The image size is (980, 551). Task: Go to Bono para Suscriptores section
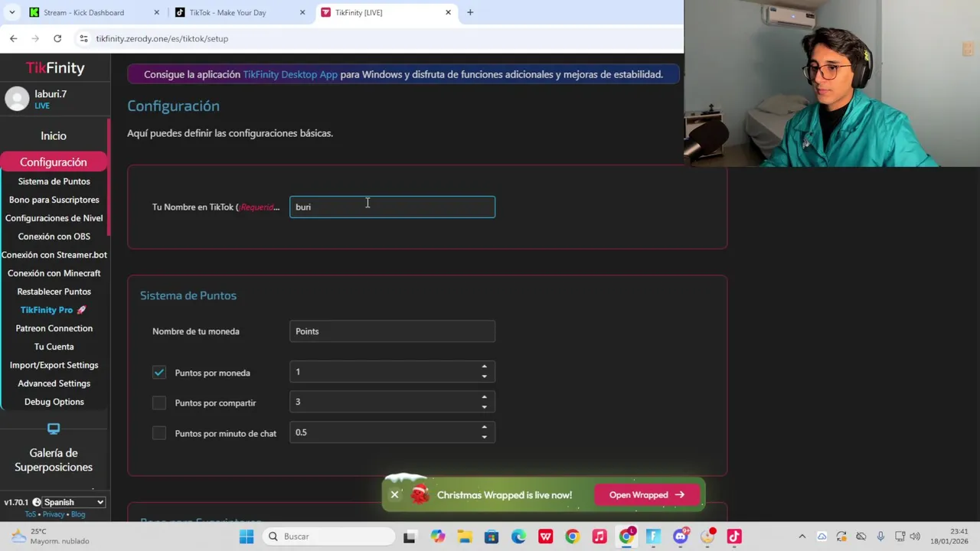click(54, 200)
